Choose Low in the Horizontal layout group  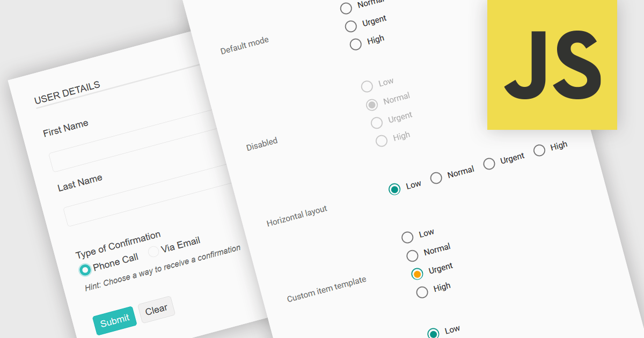[x=394, y=189]
